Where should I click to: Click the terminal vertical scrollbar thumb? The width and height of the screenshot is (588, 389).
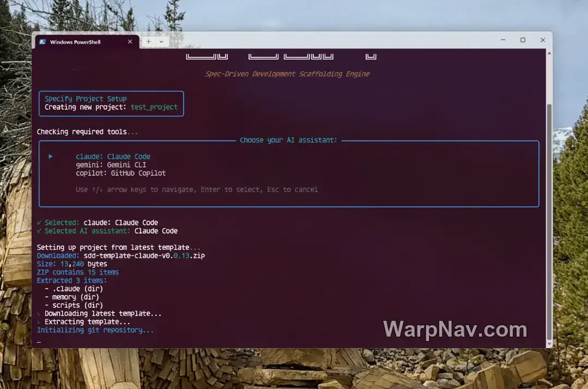click(x=549, y=222)
